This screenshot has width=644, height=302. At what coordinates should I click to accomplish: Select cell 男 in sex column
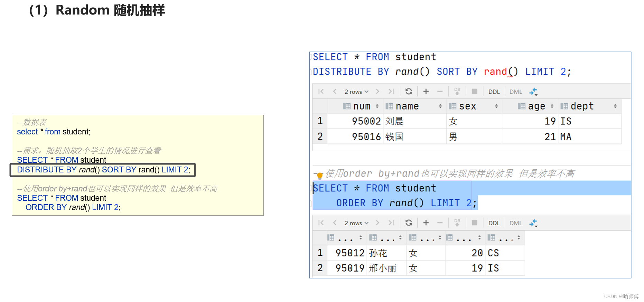tap(474, 136)
